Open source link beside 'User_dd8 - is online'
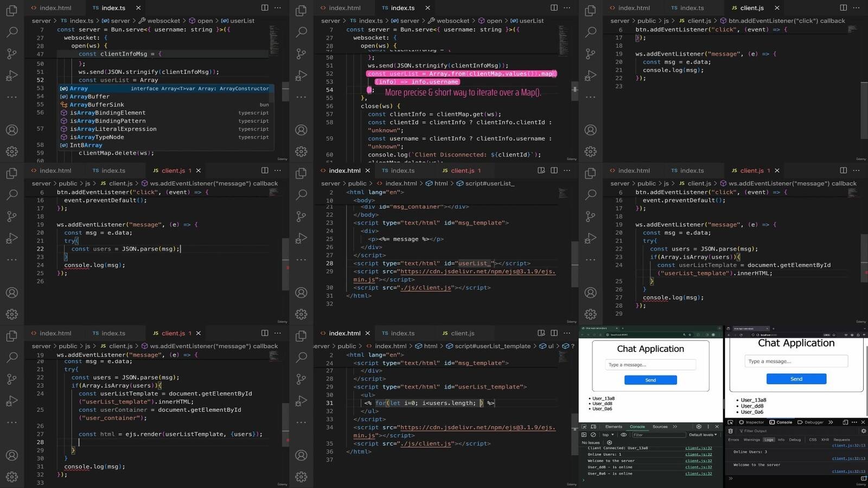Image resolution: width=868 pixels, height=488 pixels. (x=698, y=467)
